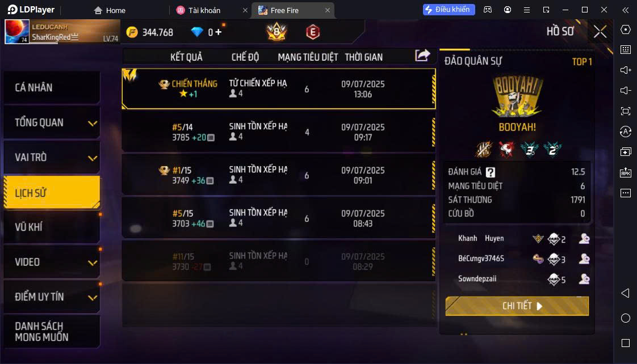The width and height of the screenshot is (637, 364).
Task: Add Sowndepzaii as friend icon
Action: [x=584, y=279]
